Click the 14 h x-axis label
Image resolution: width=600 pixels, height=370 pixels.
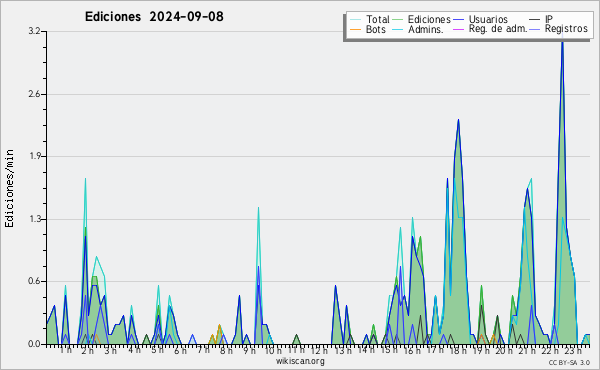tap(366, 350)
